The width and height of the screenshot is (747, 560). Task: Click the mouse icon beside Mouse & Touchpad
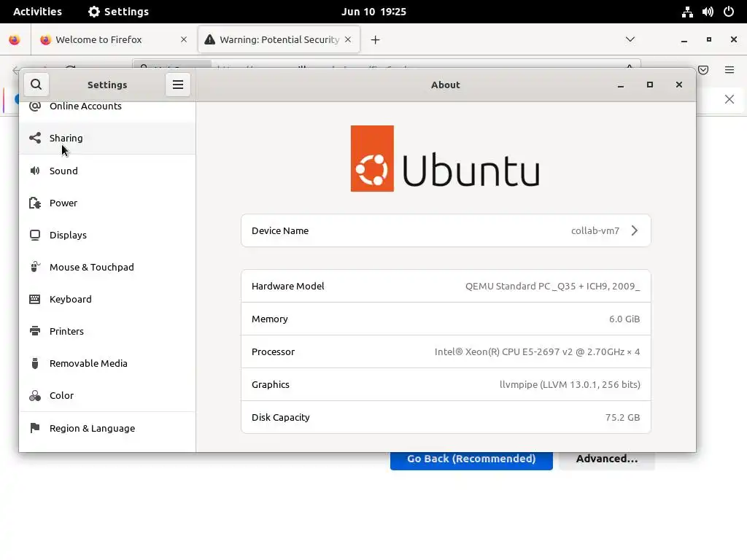click(x=35, y=267)
